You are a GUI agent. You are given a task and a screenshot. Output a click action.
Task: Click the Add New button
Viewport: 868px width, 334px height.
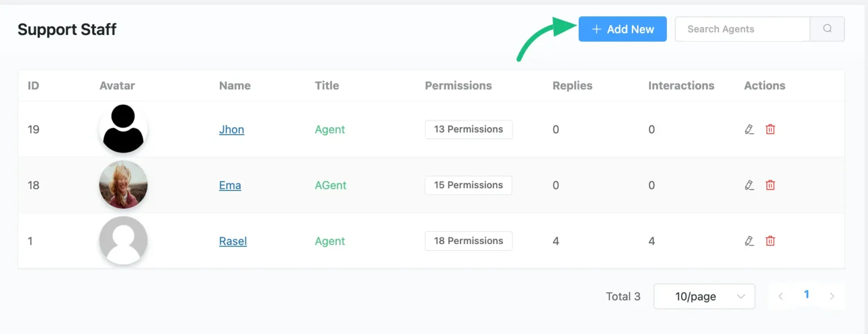click(x=622, y=29)
